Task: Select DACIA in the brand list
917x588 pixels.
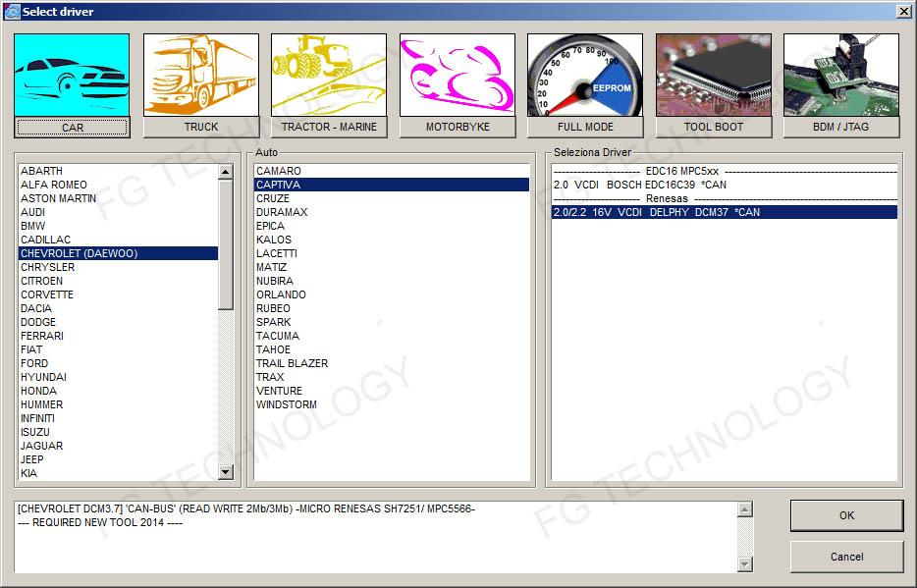Action: click(118, 308)
